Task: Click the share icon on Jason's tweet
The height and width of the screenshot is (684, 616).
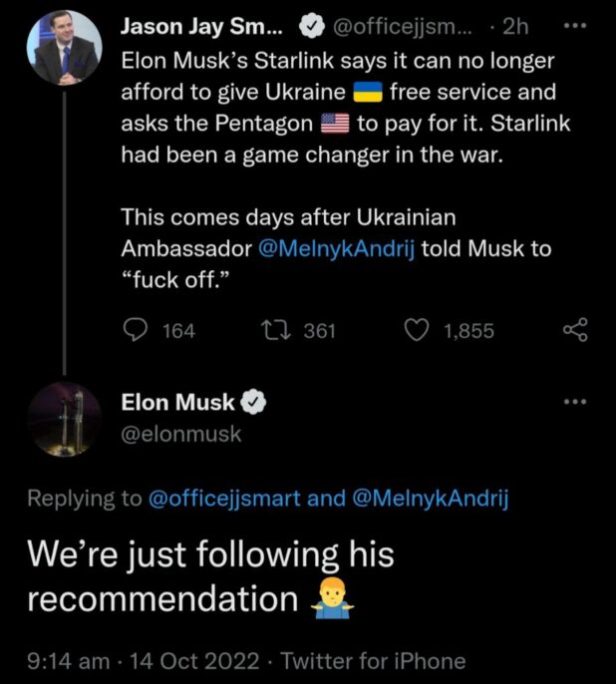Action: click(576, 330)
